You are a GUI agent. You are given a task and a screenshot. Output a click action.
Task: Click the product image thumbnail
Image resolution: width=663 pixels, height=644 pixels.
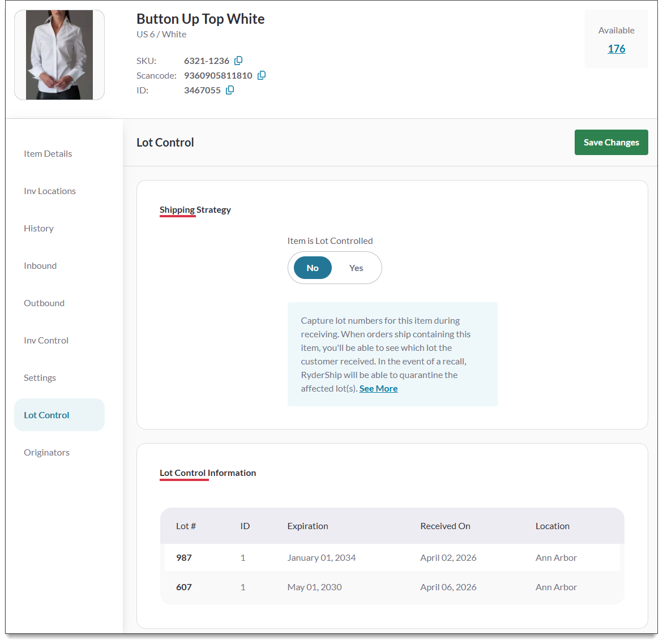pos(59,55)
